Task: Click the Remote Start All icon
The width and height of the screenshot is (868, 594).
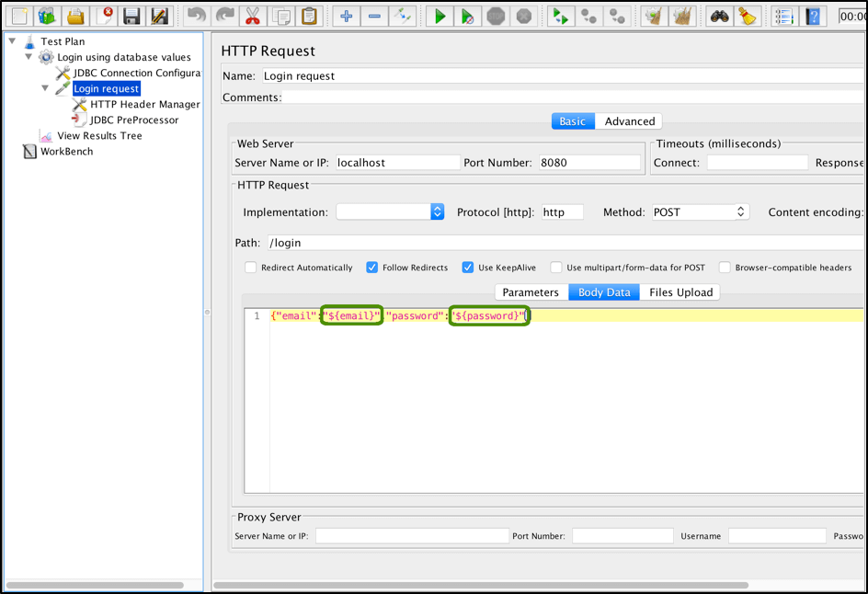Action: tap(561, 16)
